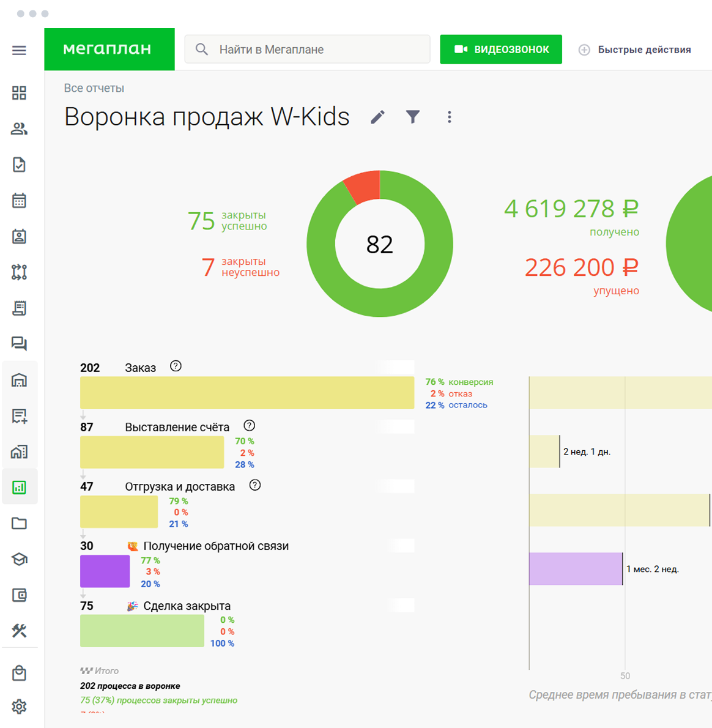Click the 2 % отказ value
712x728 pixels.
(451, 393)
